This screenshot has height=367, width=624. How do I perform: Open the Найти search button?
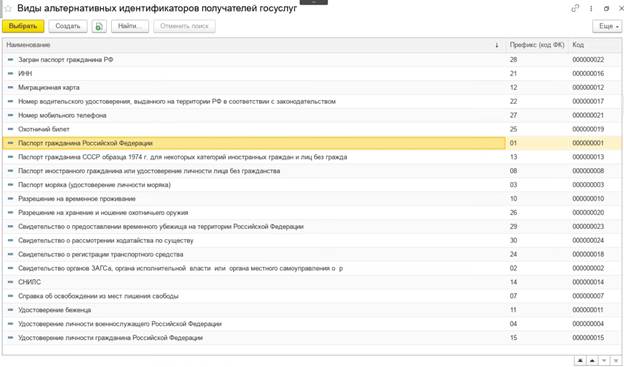tap(130, 26)
